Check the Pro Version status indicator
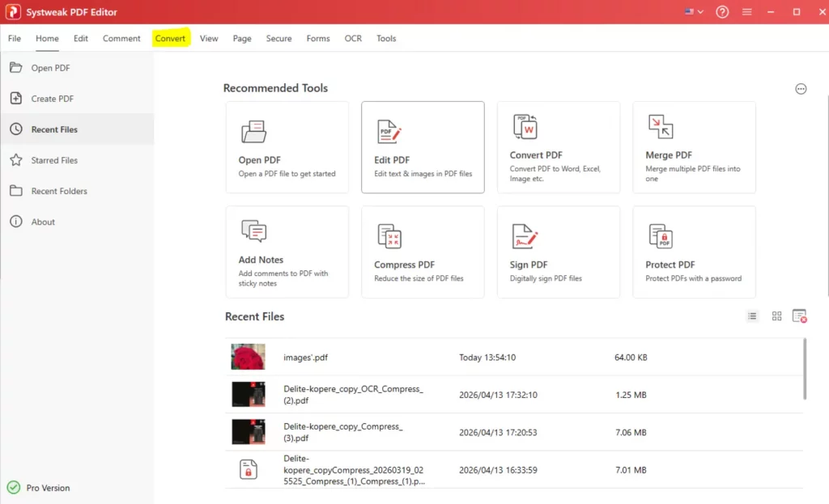The width and height of the screenshot is (829, 504). [38, 488]
